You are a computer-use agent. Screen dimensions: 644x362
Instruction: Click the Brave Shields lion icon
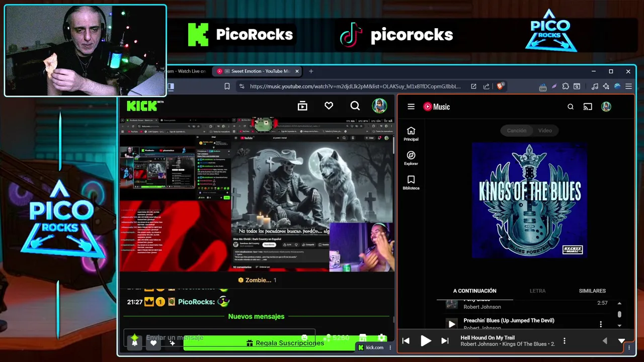(x=500, y=86)
